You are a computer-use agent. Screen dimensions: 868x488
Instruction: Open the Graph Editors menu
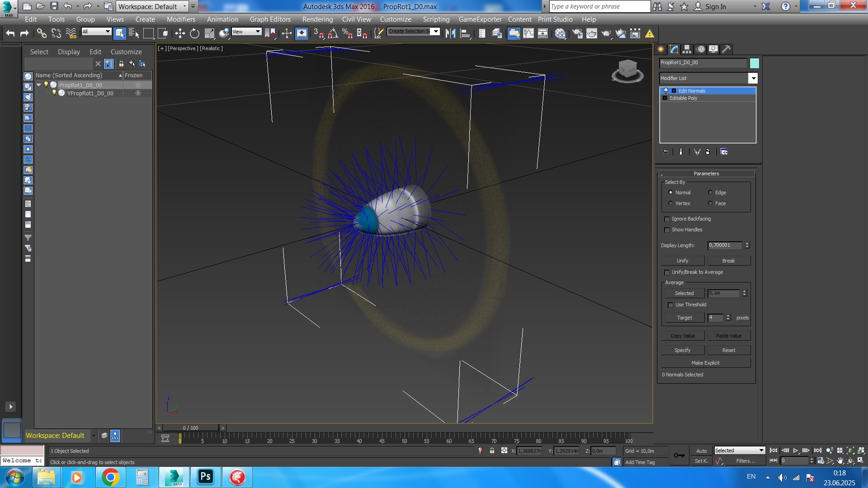270,19
